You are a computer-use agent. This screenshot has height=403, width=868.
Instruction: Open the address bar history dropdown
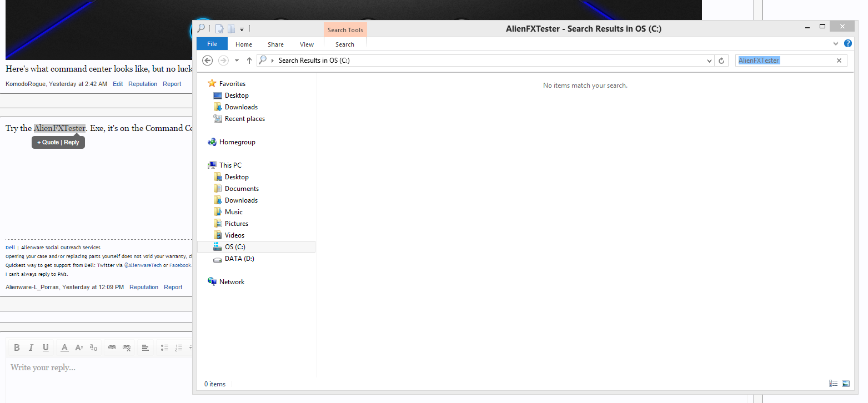(709, 61)
